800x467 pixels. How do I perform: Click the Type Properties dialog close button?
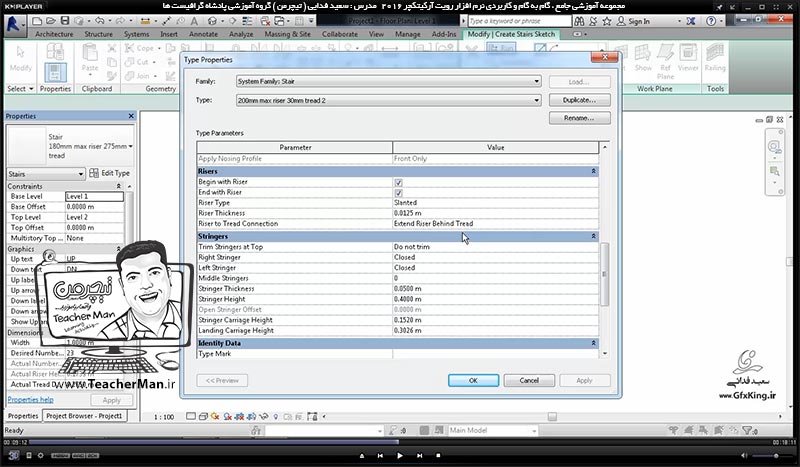(x=605, y=57)
